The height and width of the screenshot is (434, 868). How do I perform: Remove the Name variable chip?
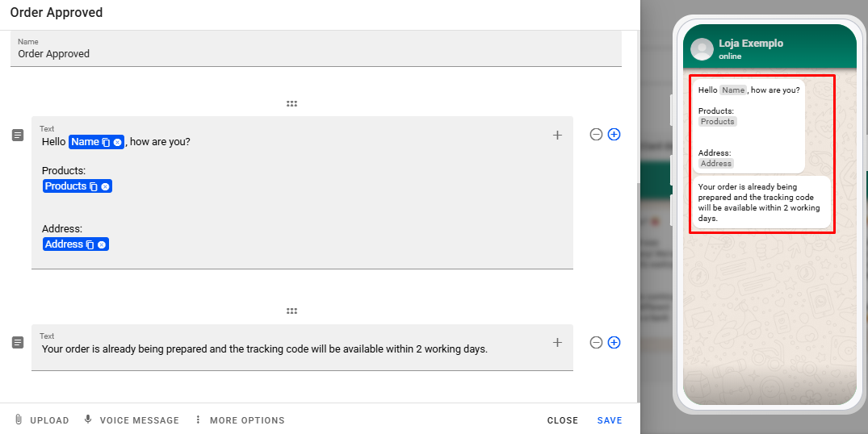click(x=118, y=142)
